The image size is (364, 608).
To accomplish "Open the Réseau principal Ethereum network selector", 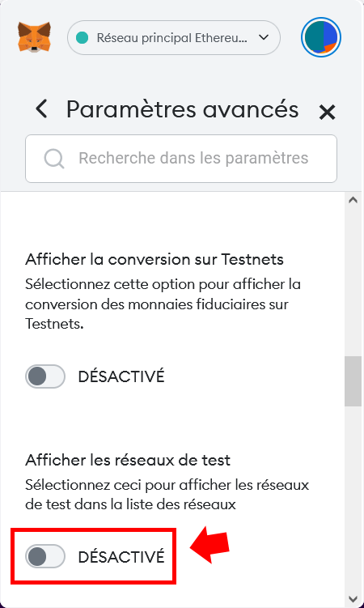I will (x=174, y=37).
